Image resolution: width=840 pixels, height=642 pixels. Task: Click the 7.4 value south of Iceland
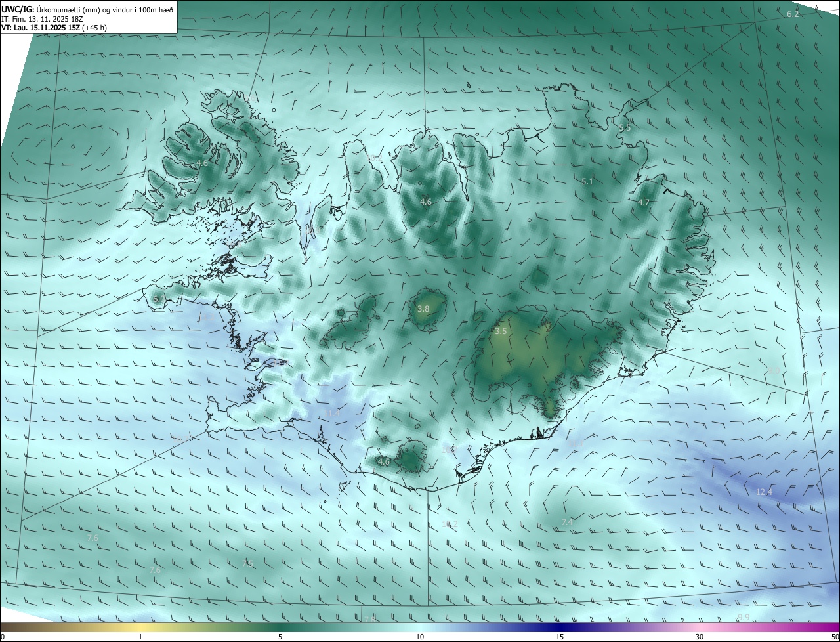[x=568, y=522]
